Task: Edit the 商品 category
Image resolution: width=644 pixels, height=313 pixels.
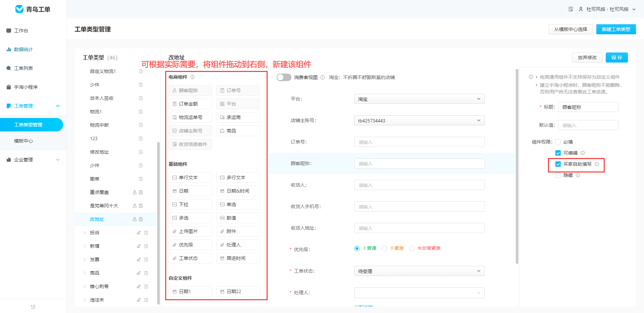Action: (x=139, y=273)
